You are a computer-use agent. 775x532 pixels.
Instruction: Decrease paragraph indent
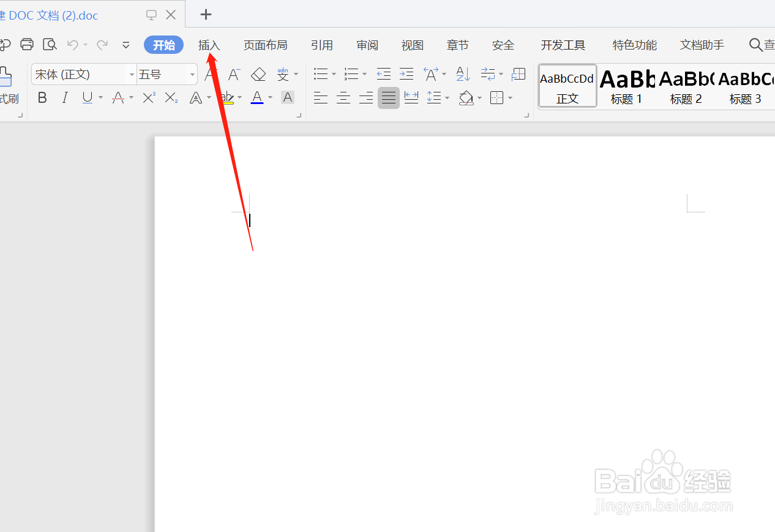click(x=384, y=75)
